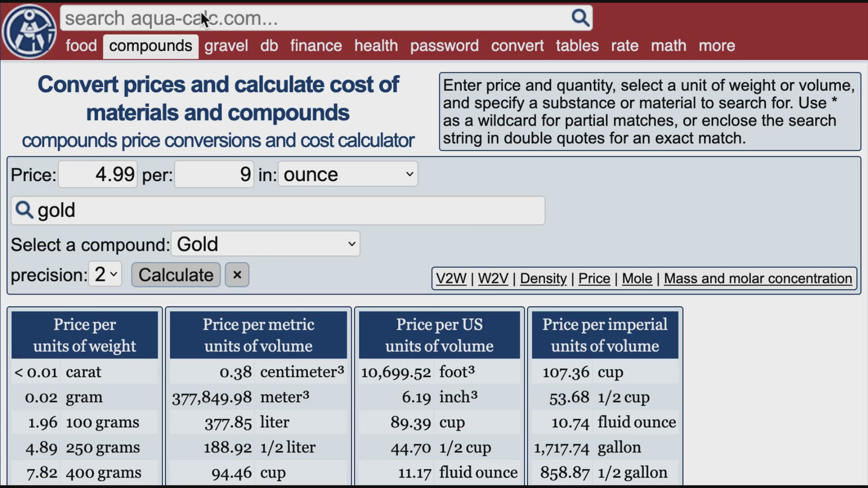
Task: Follow the V2W link
Action: (451, 278)
